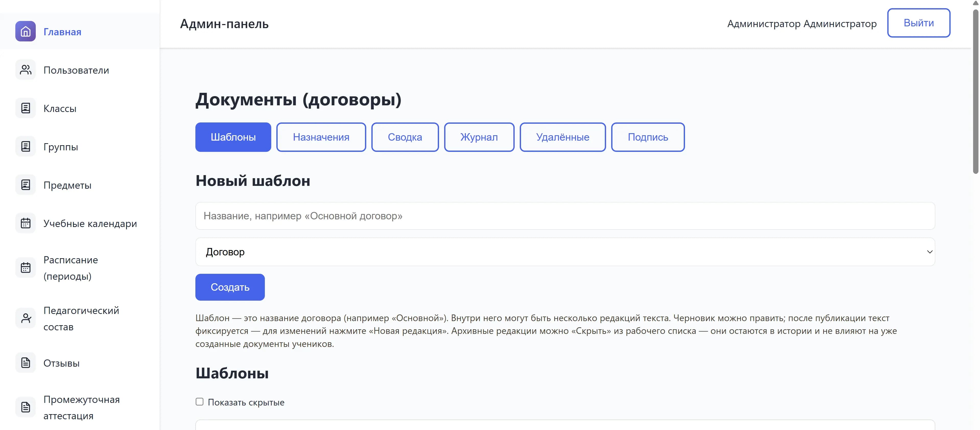Select Предметы in the sidebar
Image resolution: width=980 pixels, height=430 pixels.
pos(80,185)
